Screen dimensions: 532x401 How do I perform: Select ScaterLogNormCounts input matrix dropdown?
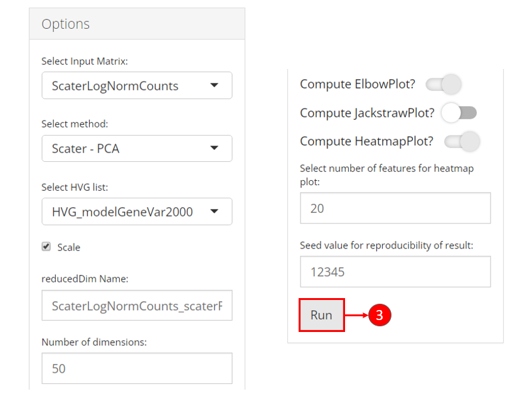coord(137,85)
